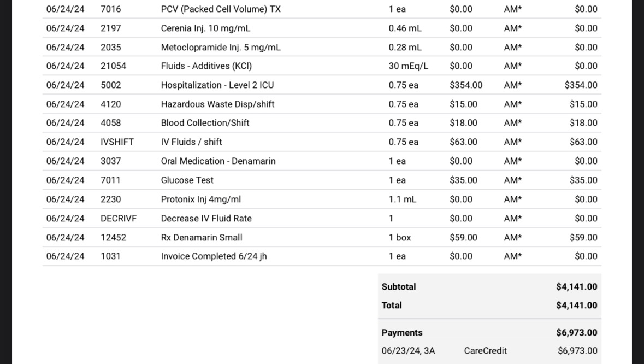Select the Fluids - Additives (KCl) row text
Screen dimensions: 644x364
click(x=206, y=66)
